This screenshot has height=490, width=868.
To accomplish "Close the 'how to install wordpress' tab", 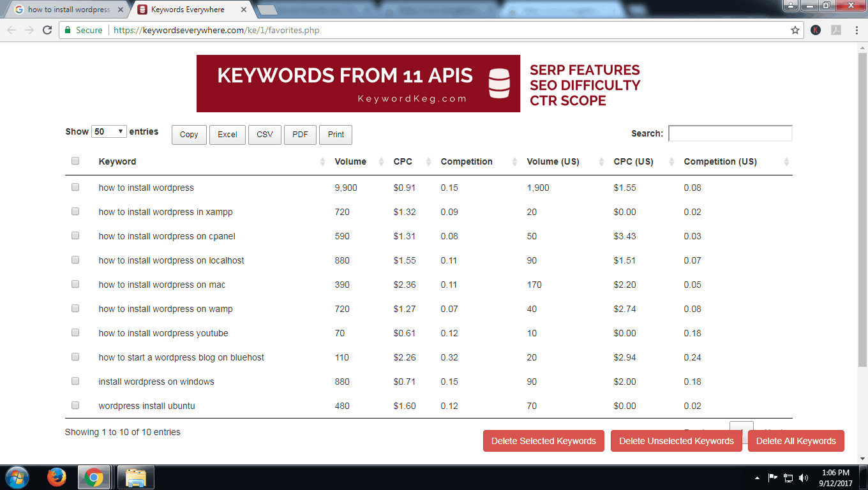I will click(x=121, y=10).
